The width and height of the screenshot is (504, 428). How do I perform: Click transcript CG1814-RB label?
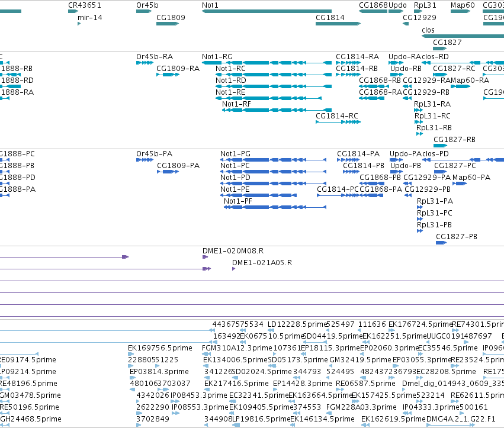pos(357,69)
